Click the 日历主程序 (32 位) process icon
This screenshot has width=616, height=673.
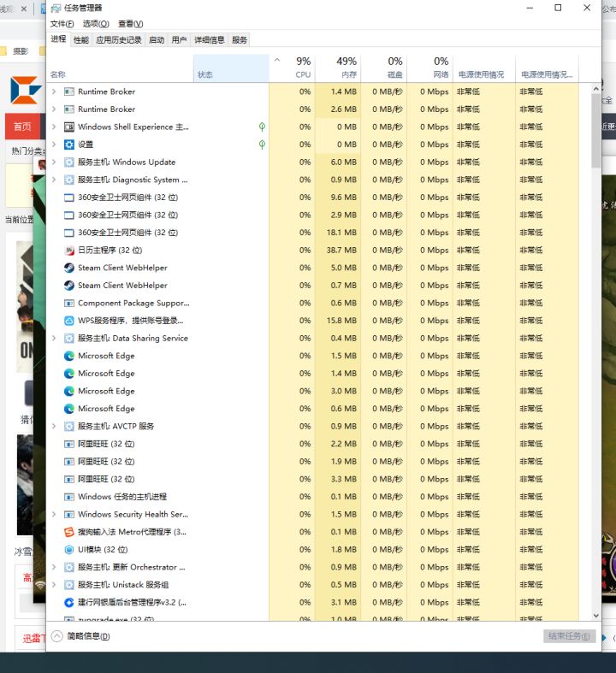(68, 251)
